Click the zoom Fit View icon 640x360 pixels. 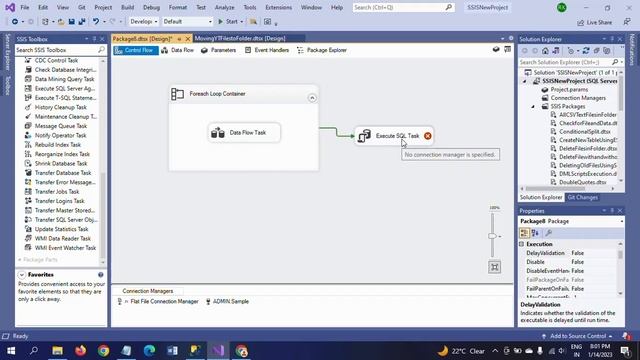click(494, 267)
